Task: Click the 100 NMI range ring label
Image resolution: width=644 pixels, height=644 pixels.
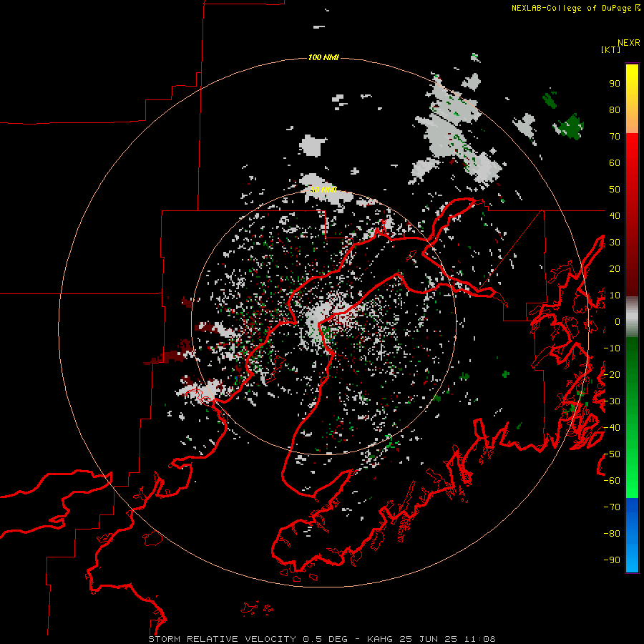Action: [323, 57]
